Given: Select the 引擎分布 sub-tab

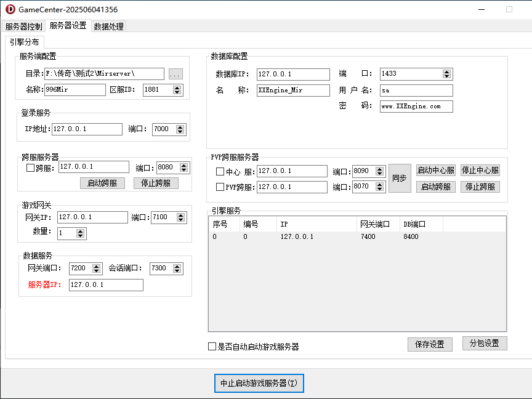Looking at the screenshot, I should [x=24, y=42].
